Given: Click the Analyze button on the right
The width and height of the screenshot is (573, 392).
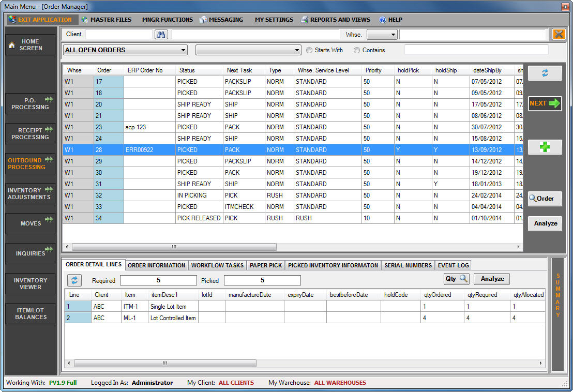Looking at the screenshot, I should 545,223.
